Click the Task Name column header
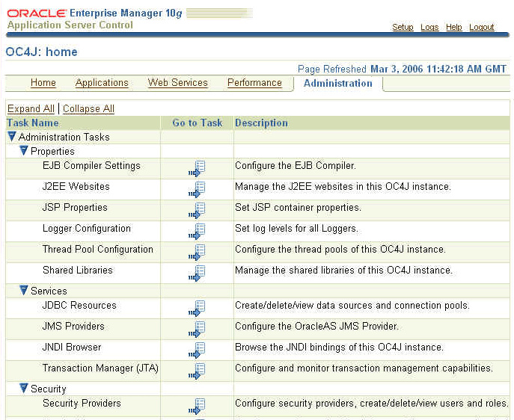 click(x=33, y=123)
